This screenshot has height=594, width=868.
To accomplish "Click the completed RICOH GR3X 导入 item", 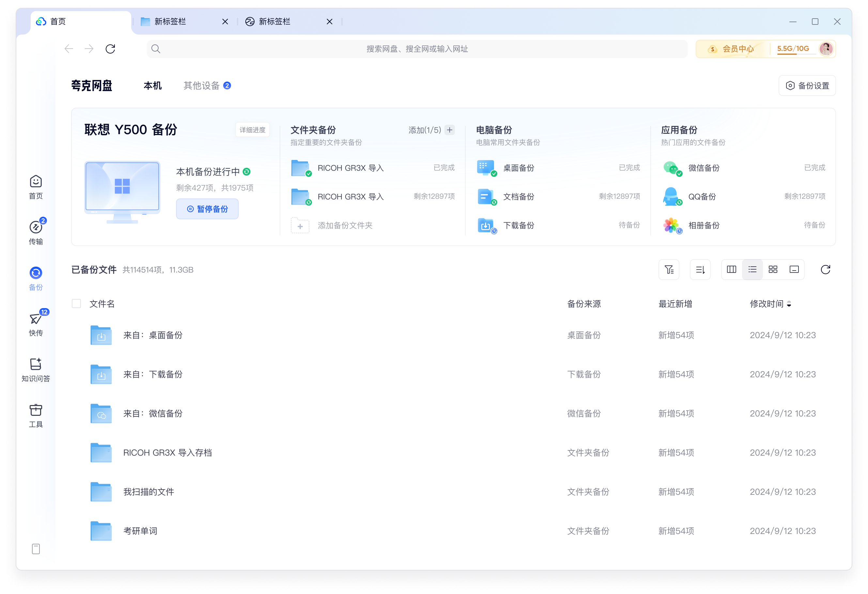I will (x=373, y=168).
